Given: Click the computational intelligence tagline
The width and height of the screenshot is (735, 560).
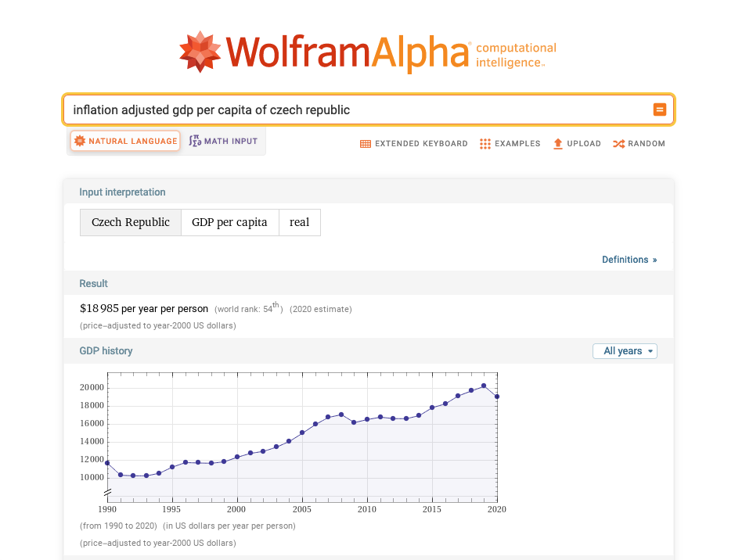Looking at the screenshot, I should [x=516, y=56].
